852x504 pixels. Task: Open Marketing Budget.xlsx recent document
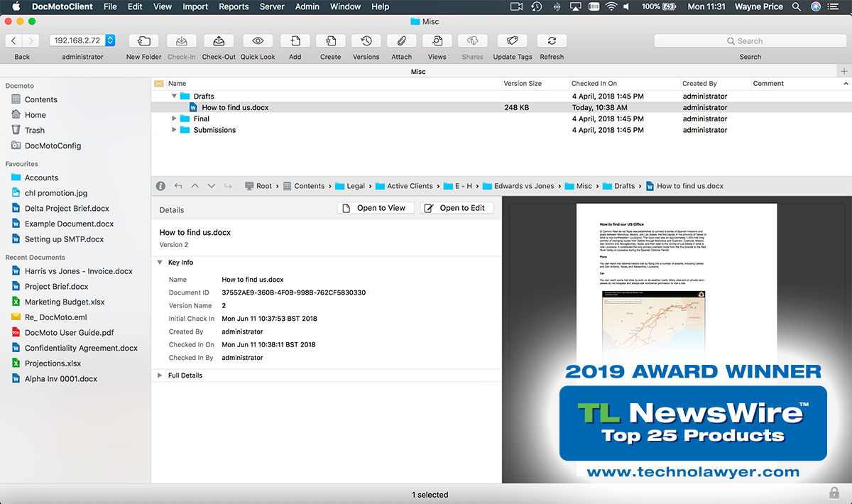[58, 302]
